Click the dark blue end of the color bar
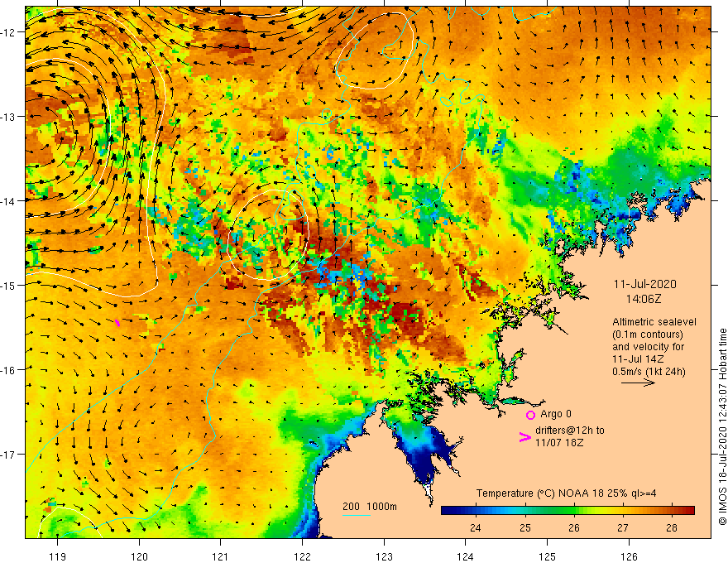Image resolution: width=728 pixels, height=563 pixels. [x=448, y=510]
